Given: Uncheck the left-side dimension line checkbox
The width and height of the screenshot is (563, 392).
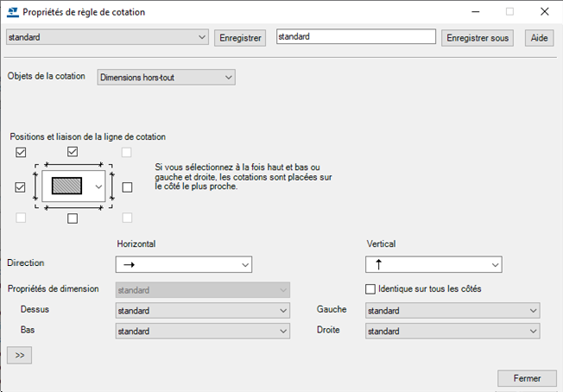Looking at the screenshot, I should pyautogui.click(x=21, y=187).
